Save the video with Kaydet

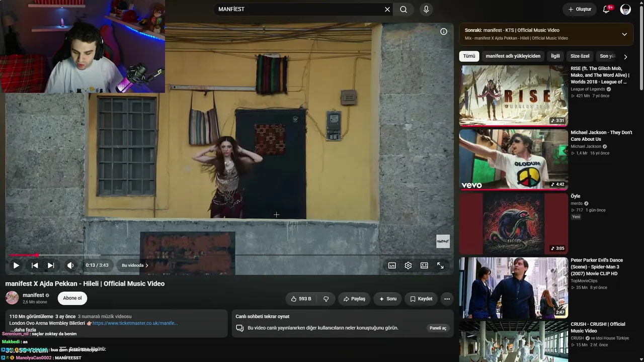pos(421,299)
